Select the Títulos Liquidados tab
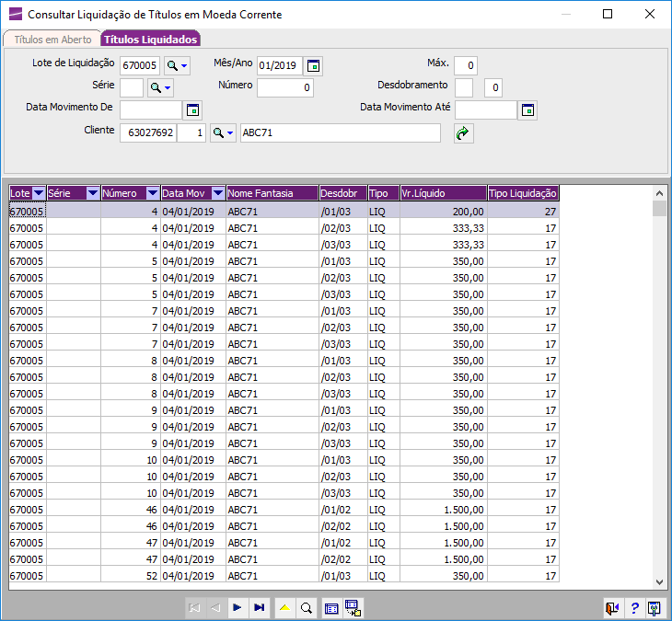Screen dimensions: 672x621 (150, 40)
